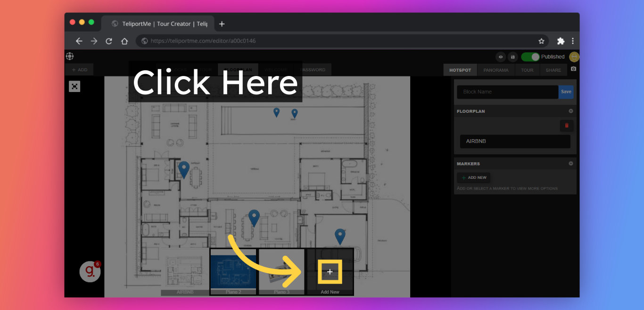The width and height of the screenshot is (644, 310).
Task: Click the browser home icon
Action: click(124, 41)
